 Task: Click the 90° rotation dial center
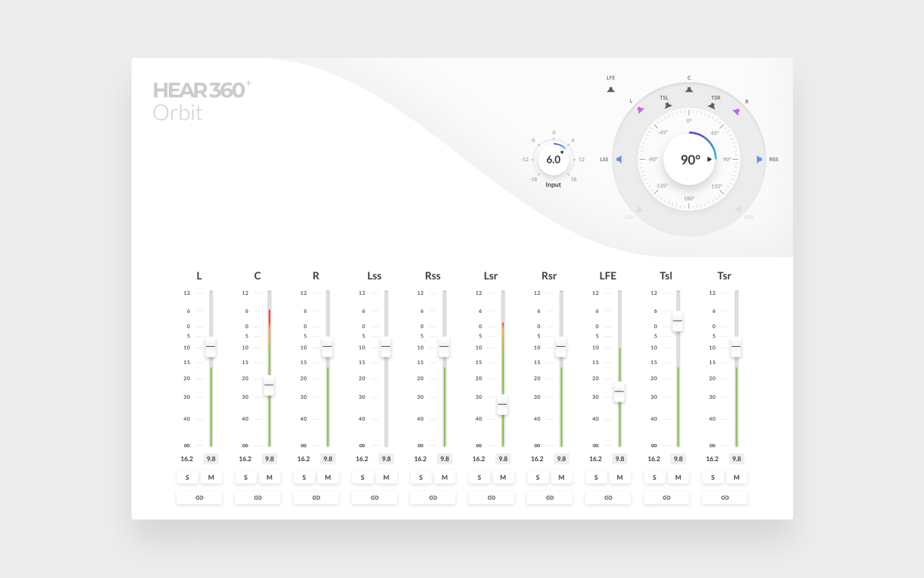pos(689,160)
